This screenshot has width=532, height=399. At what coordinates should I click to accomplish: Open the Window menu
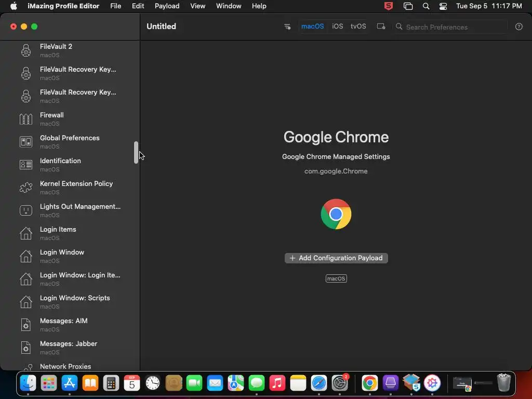pyautogui.click(x=229, y=6)
